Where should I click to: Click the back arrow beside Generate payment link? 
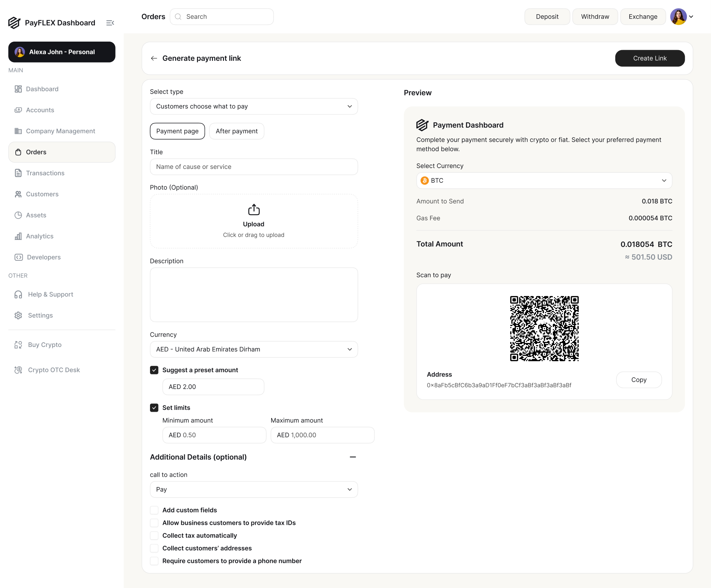[x=154, y=58]
